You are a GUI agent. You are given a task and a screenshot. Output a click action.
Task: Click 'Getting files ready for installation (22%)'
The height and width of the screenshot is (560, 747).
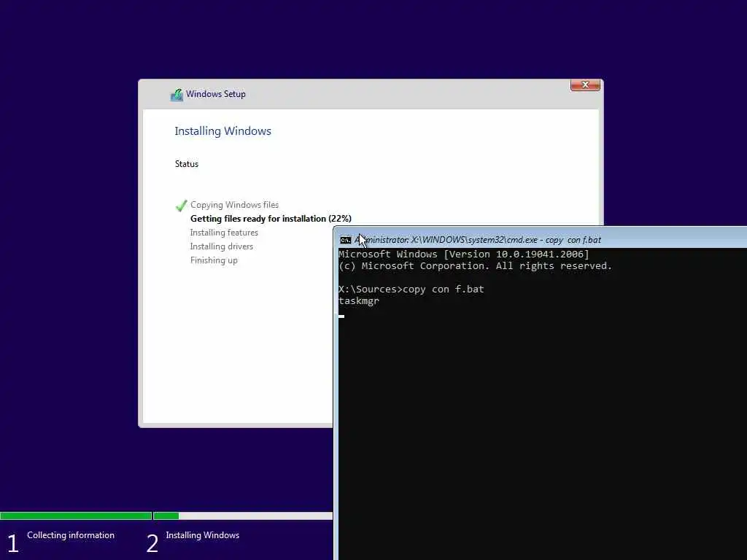[x=271, y=219]
